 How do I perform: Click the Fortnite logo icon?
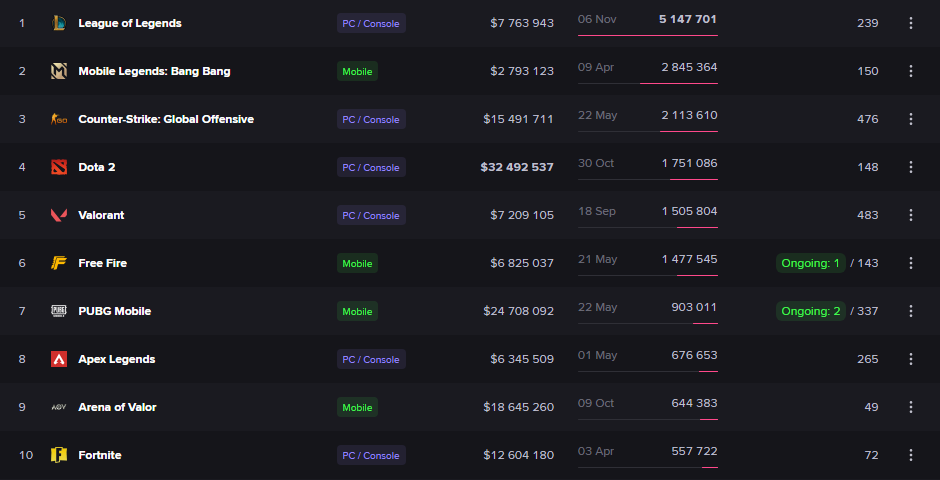pos(59,455)
